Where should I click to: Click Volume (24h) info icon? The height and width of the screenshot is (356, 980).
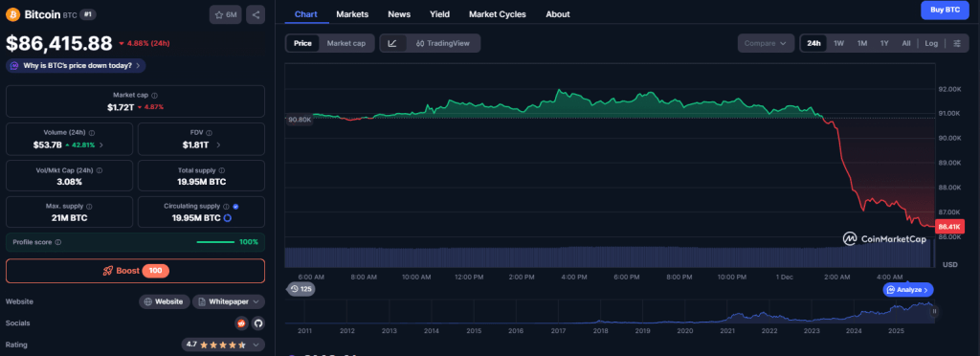[91, 133]
